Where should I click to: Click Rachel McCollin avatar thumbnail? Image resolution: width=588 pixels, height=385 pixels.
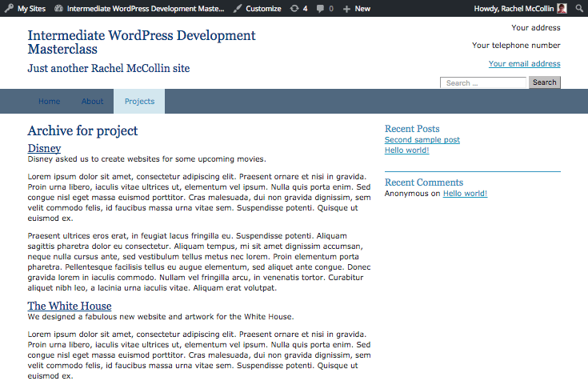tap(562, 8)
